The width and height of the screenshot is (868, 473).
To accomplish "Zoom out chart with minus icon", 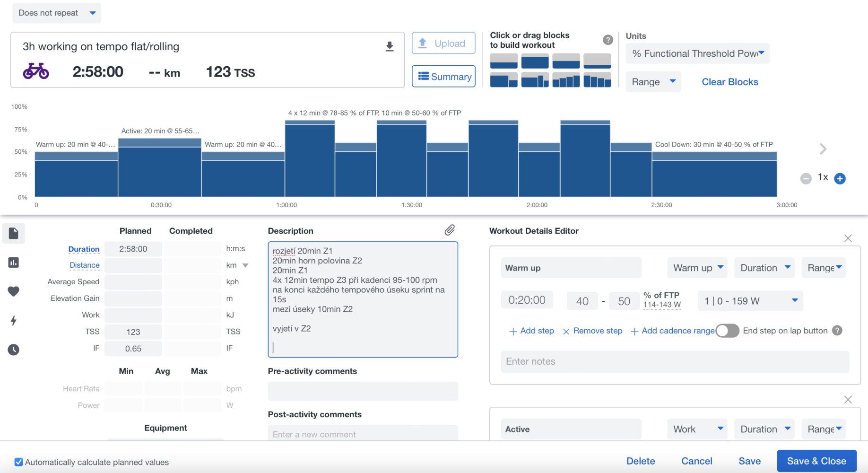I will [x=806, y=179].
